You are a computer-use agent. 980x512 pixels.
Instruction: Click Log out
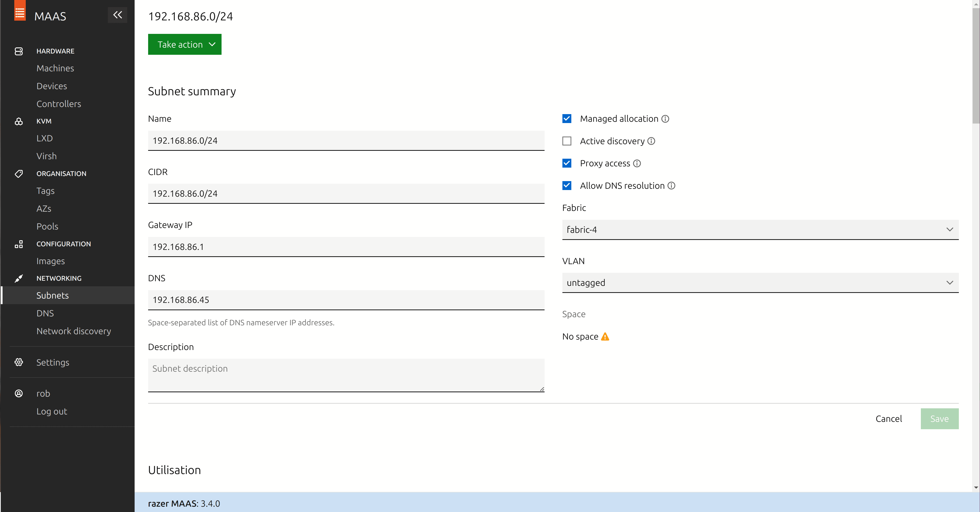[x=52, y=411]
